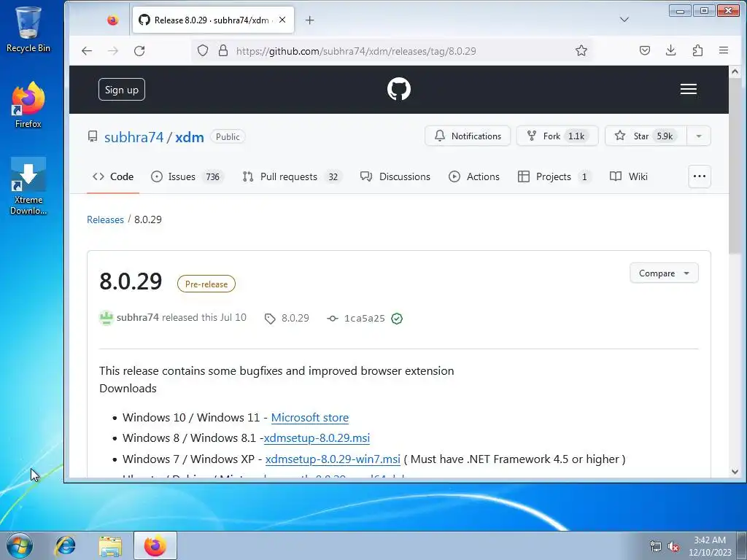747x560 pixels.
Task: Open the taskbar clock and date
Action: pyautogui.click(x=710, y=546)
